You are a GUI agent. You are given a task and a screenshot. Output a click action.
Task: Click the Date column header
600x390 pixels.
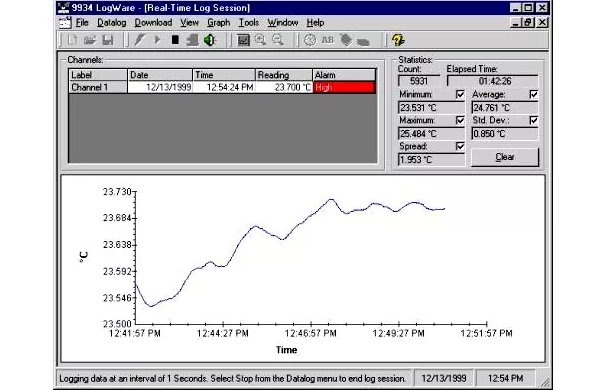click(160, 75)
